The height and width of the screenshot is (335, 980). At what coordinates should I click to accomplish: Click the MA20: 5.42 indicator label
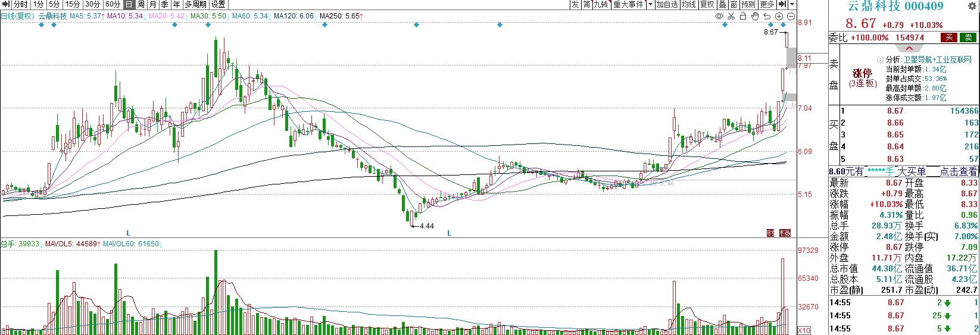[166, 16]
